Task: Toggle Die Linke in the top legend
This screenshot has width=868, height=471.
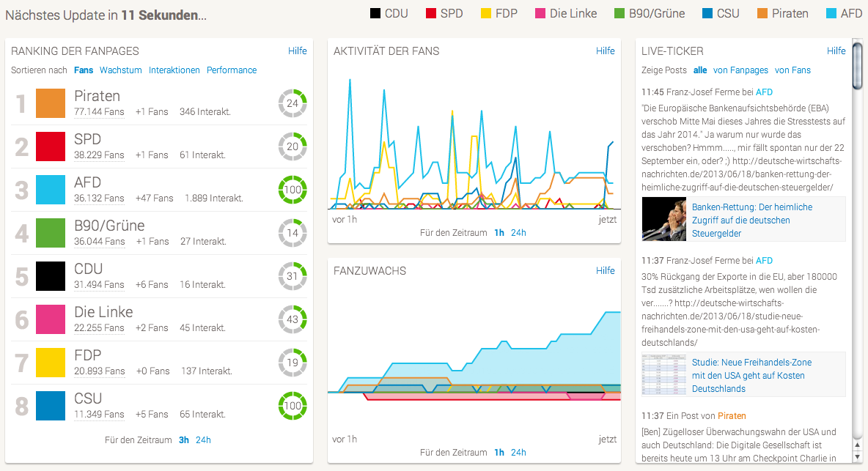Action: 566,13
